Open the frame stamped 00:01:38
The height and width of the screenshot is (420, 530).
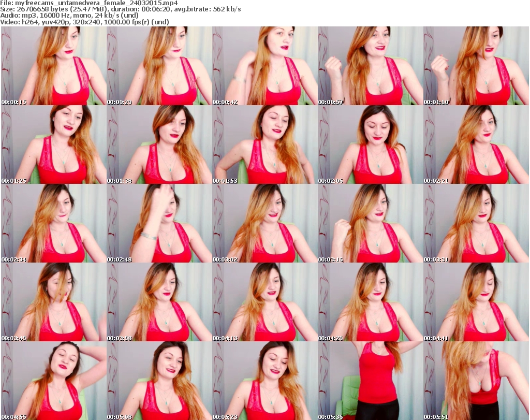159,144
